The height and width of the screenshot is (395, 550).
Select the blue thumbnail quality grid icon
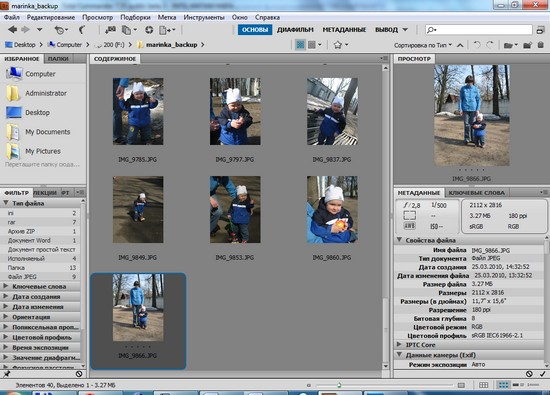pyautogui.click(x=300, y=45)
